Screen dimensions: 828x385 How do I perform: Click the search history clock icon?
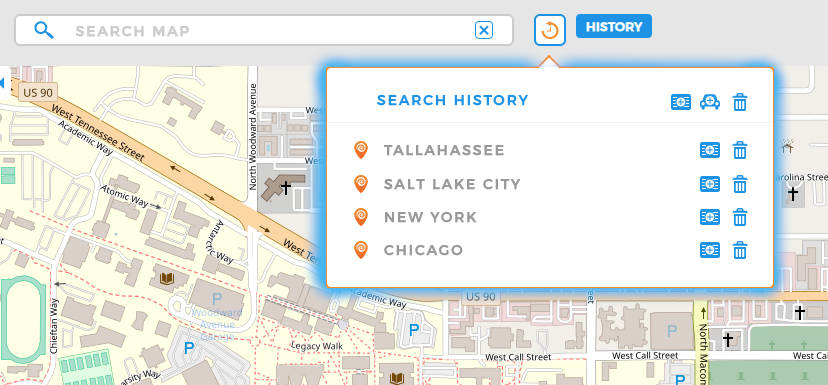(550, 30)
